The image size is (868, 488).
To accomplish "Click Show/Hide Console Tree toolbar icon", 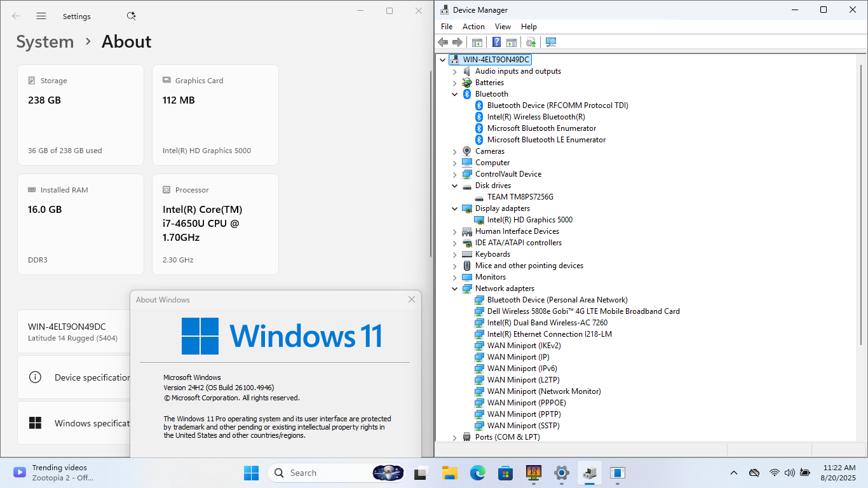I will [477, 42].
